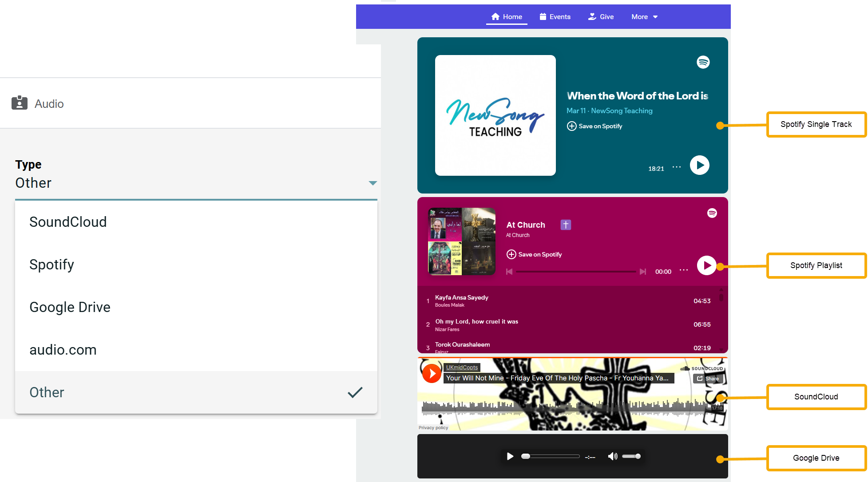Open more options on At Church playlist
868x482 pixels.
coord(684,270)
